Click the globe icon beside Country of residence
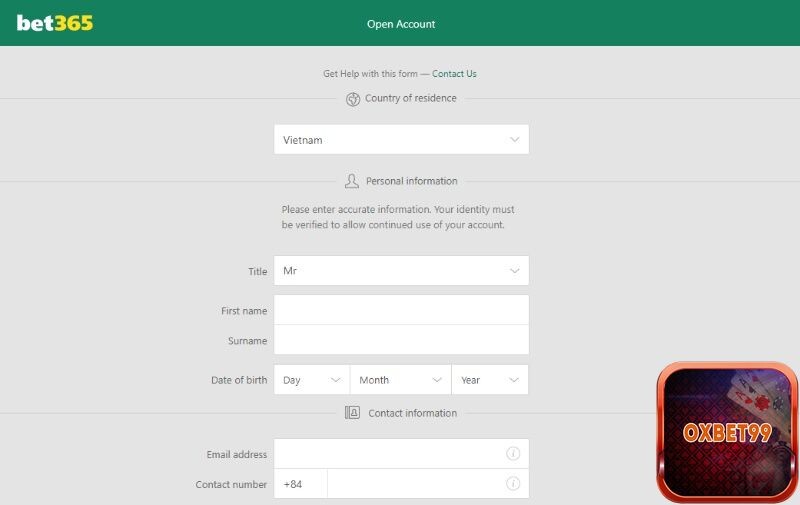800x505 pixels. click(x=352, y=99)
